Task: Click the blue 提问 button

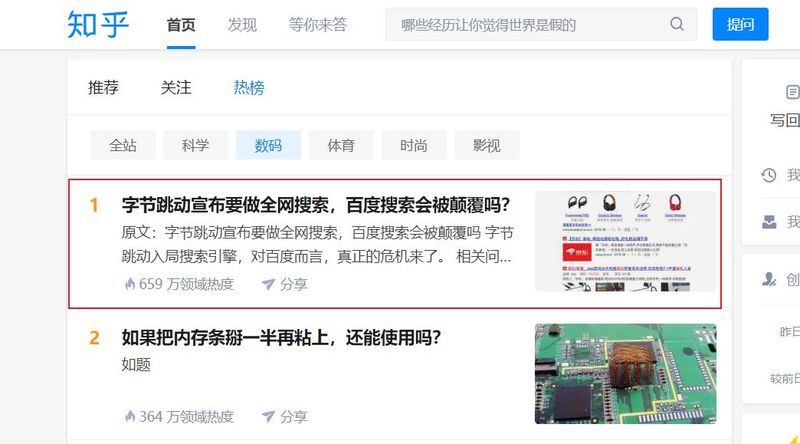Action: click(740, 24)
